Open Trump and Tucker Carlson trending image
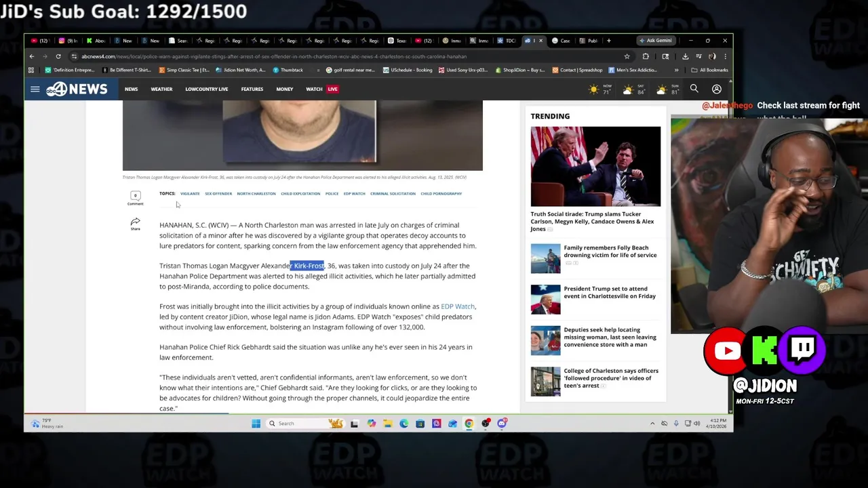This screenshot has height=488, width=868. (x=595, y=166)
